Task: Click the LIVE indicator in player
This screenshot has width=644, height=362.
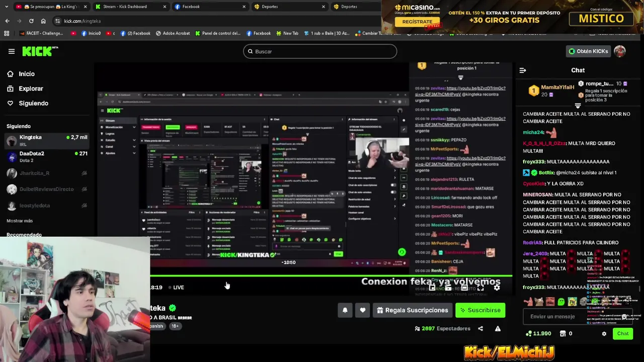Action: pos(176,288)
